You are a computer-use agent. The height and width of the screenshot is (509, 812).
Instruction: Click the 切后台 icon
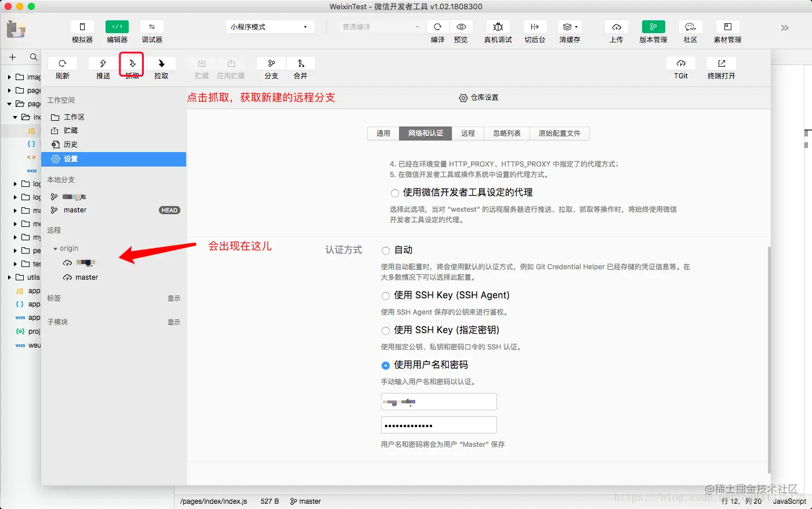[535, 27]
